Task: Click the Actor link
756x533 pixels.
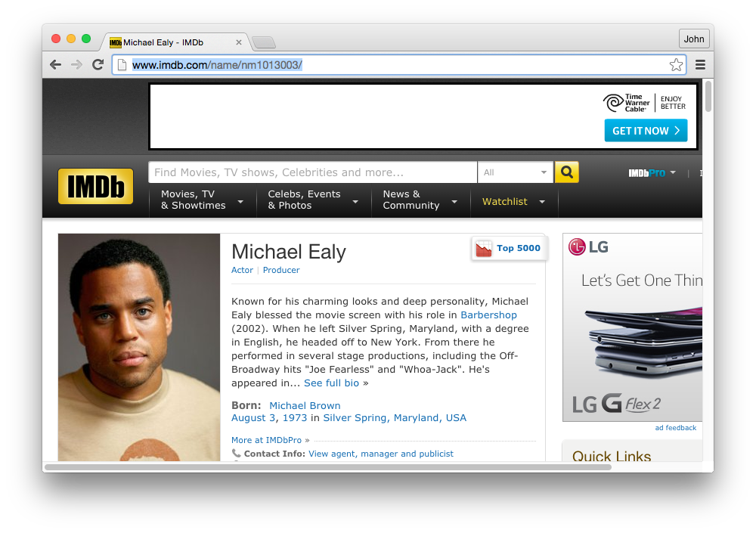Action: (x=242, y=270)
